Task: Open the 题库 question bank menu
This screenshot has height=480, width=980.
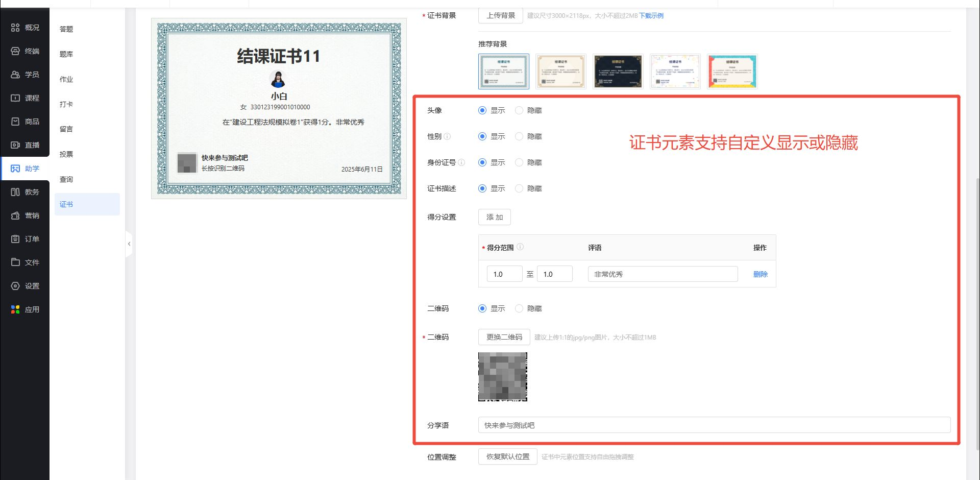Action: (x=66, y=54)
